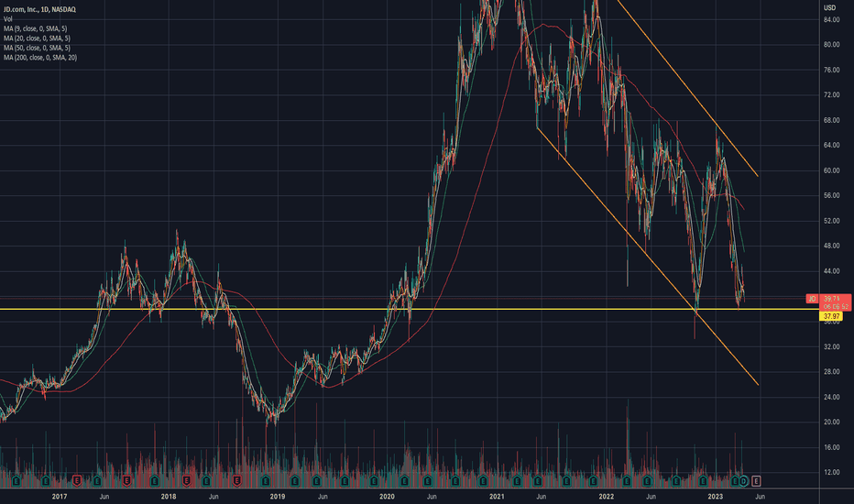
Task: Click the 84.00 price axis label
Action: pyautogui.click(x=831, y=19)
